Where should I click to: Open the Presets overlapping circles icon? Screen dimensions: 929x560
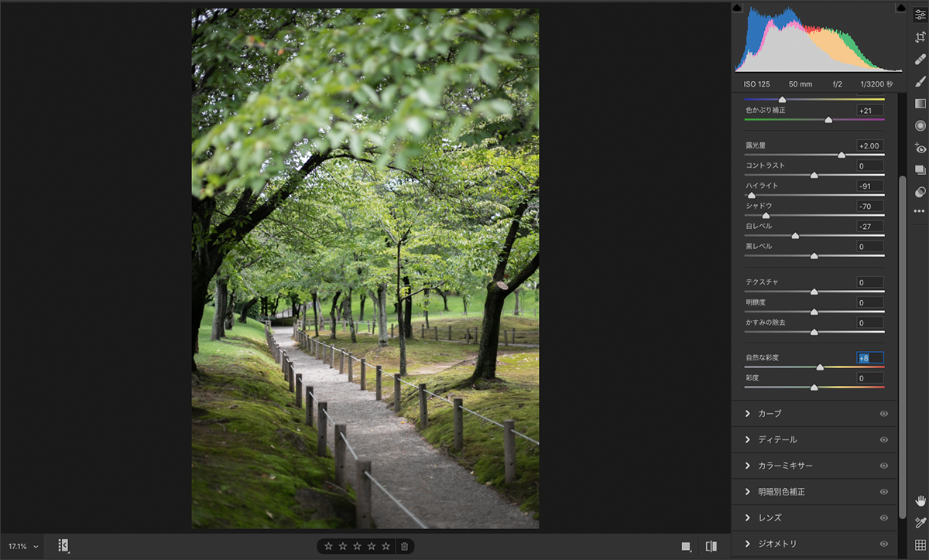[920, 192]
